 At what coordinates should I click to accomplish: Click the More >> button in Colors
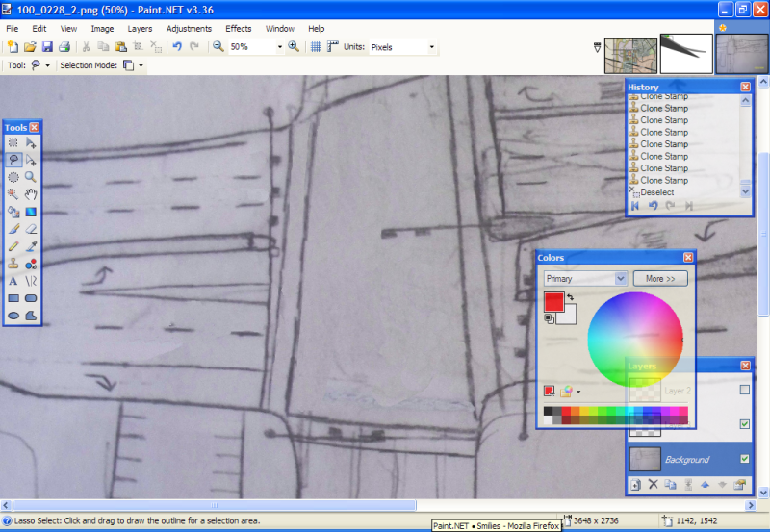point(660,279)
